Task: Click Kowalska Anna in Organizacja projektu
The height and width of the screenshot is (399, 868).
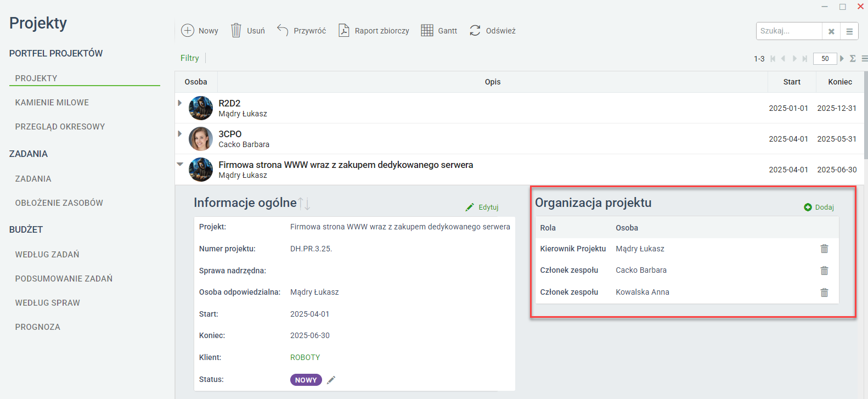Action: pyautogui.click(x=642, y=292)
